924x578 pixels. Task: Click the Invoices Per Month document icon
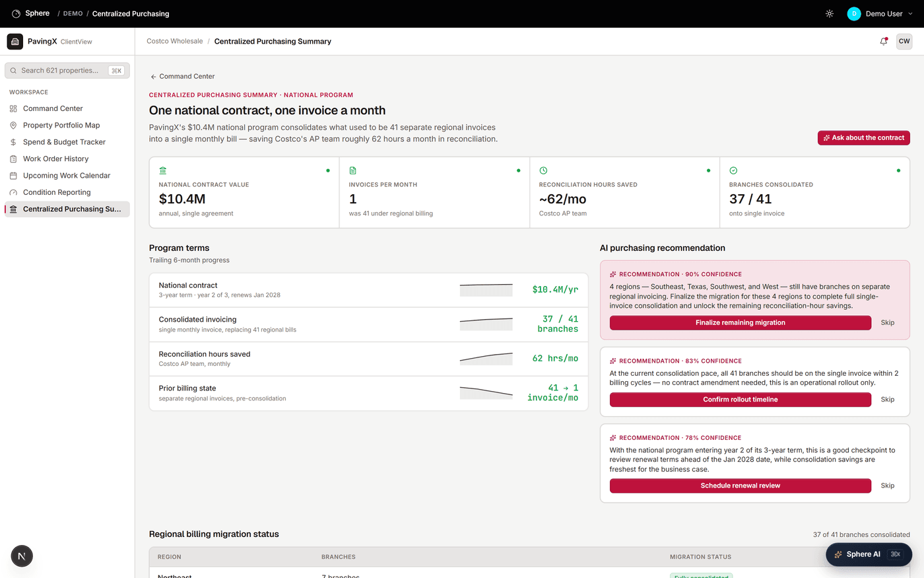click(353, 170)
